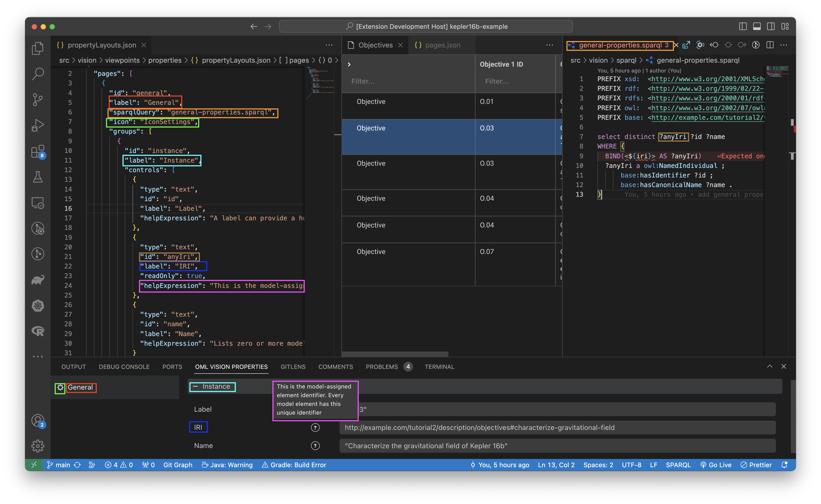Viewport: 821px width, 504px height.
Task: Maximize the bottom panel size
Action: 770,366
